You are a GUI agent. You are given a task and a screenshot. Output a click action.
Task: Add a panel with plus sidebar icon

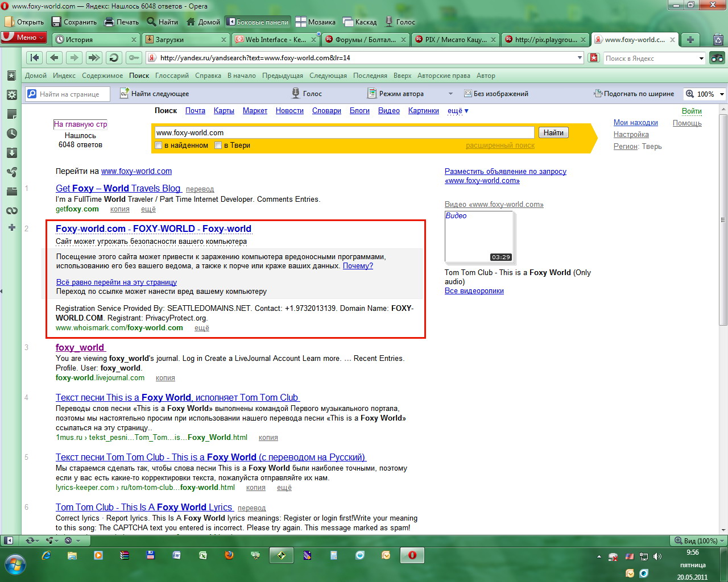pos(11,227)
